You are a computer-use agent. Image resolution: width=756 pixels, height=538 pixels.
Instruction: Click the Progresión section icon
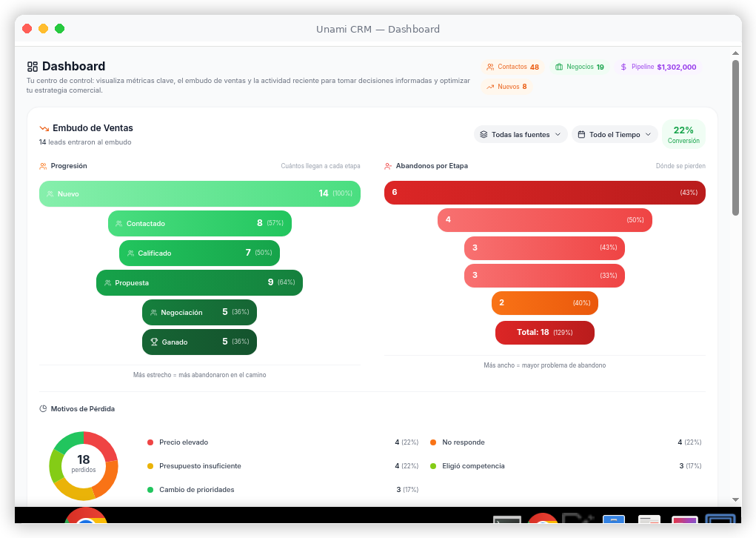click(x=43, y=165)
